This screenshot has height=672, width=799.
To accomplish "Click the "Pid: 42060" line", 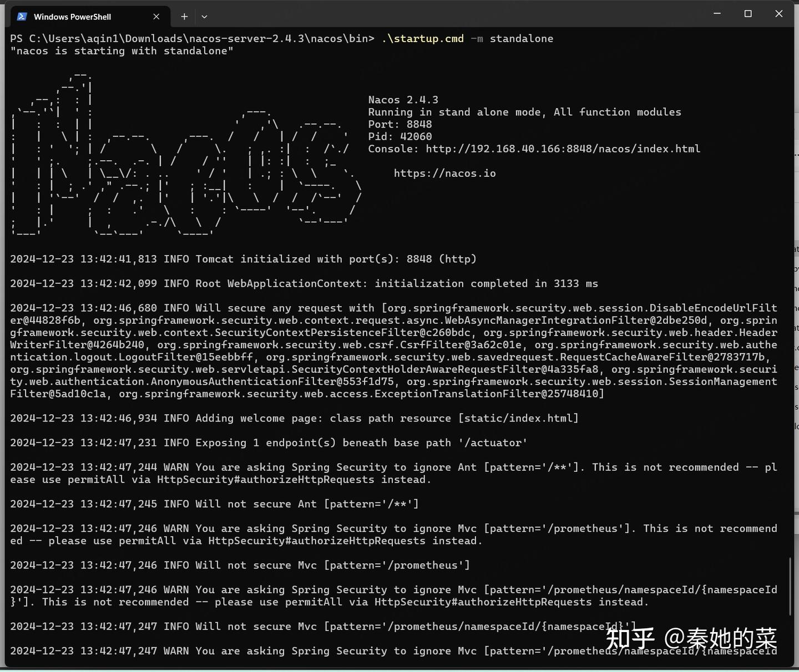I will click(x=400, y=136).
